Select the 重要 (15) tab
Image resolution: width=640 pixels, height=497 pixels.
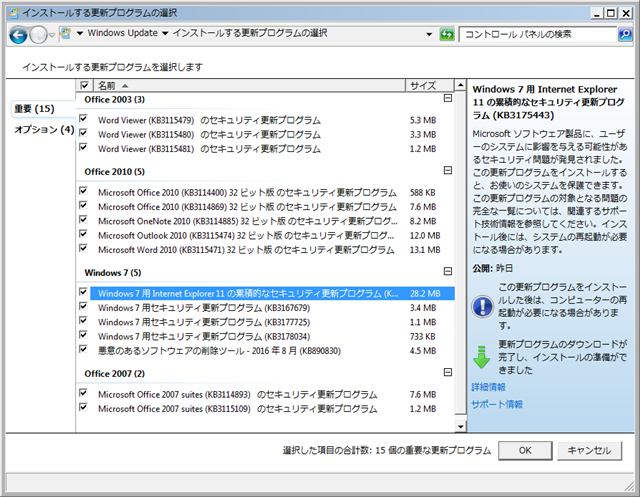point(34,109)
